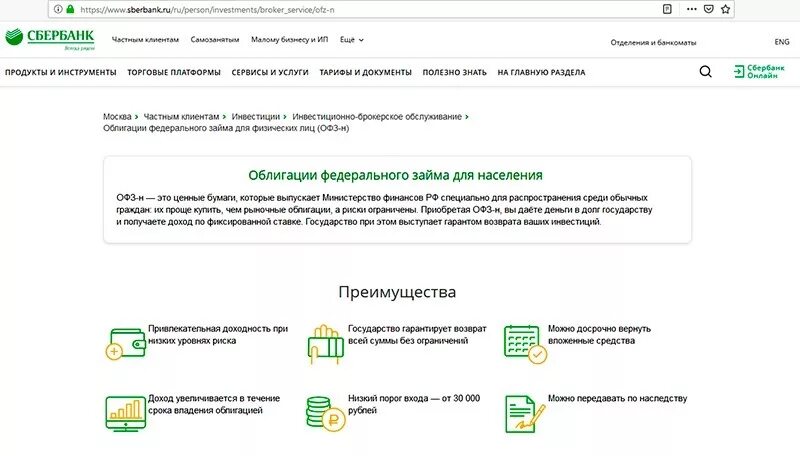Click the Sberbank Online login icon

point(739,71)
